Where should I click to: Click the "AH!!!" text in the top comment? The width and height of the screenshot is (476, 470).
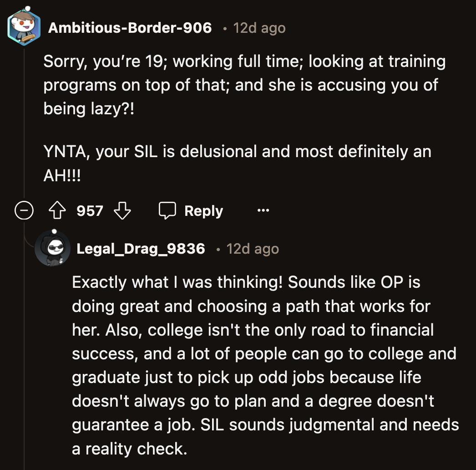[x=62, y=176]
